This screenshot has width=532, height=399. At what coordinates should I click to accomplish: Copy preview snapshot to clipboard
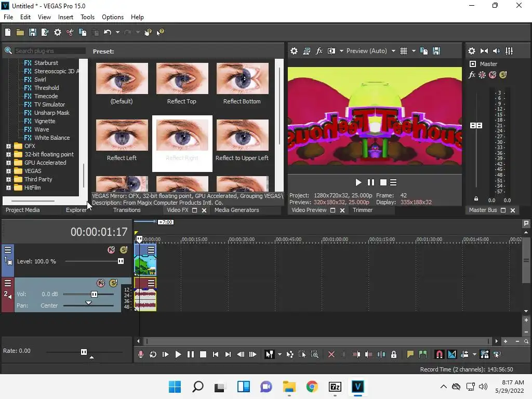(424, 51)
